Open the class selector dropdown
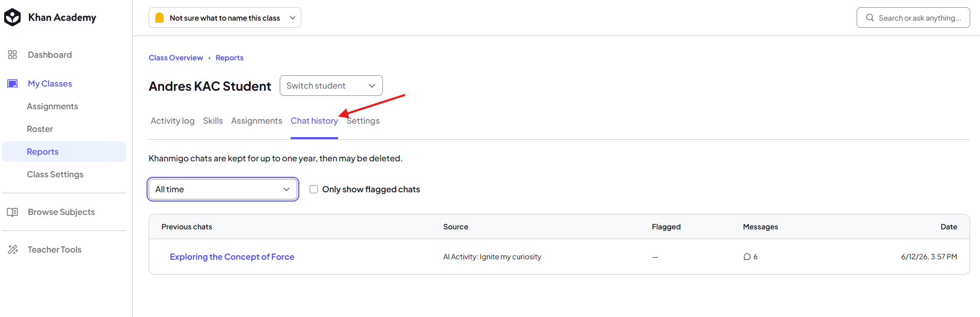The height and width of the screenshot is (317, 980). point(225,18)
